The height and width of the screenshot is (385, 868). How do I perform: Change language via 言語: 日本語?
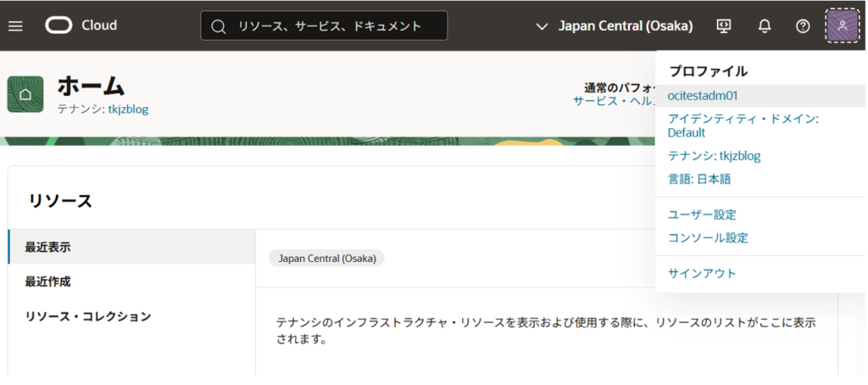click(x=698, y=179)
